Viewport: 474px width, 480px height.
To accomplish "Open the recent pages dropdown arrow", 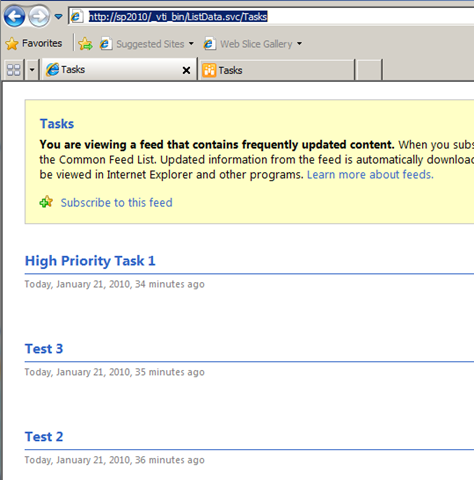I will tap(58, 16).
